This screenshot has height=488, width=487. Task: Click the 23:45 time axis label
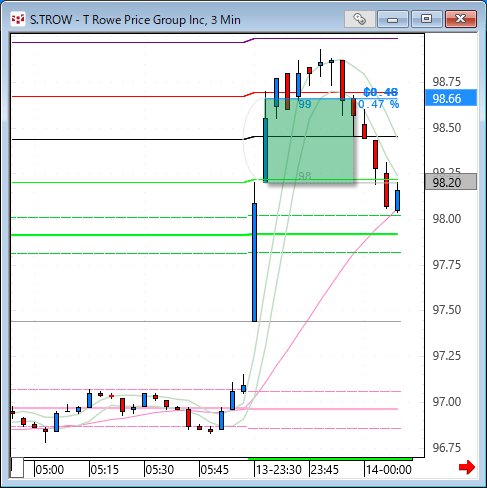pyautogui.click(x=324, y=470)
